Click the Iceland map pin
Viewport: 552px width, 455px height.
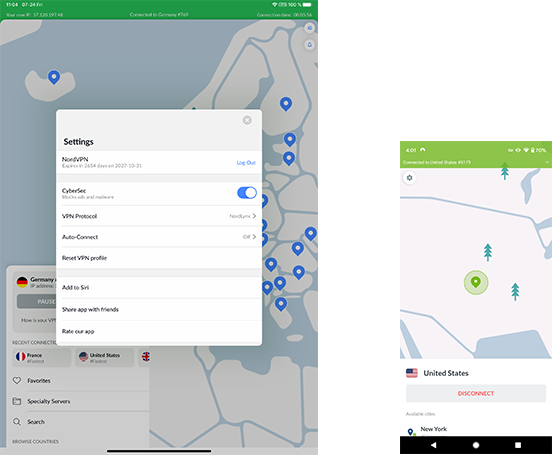(x=54, y=77)
